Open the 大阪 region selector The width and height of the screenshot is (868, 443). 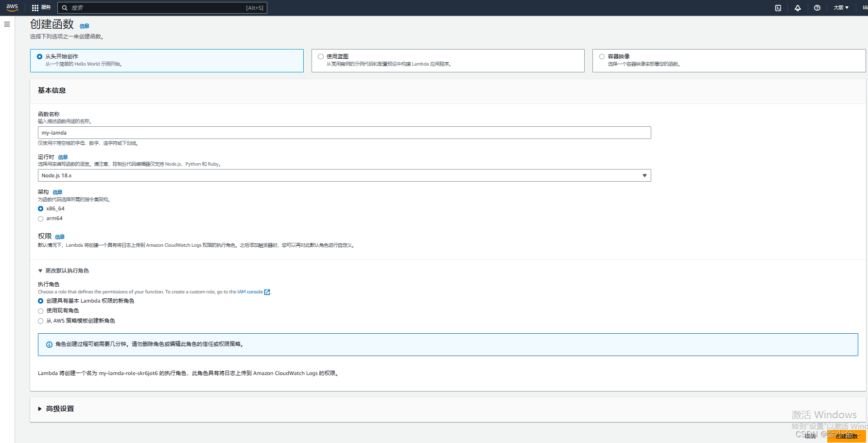(841, 8)
